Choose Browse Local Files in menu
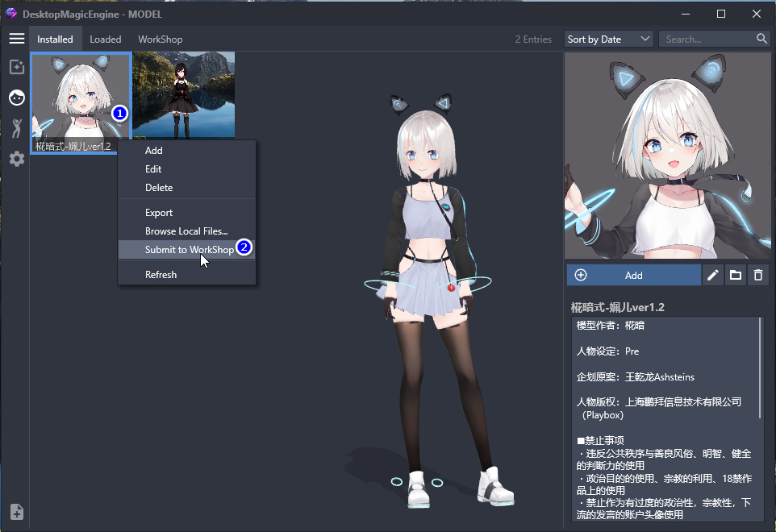The width and height of the screenshot is (776, 532). [186, 231]
